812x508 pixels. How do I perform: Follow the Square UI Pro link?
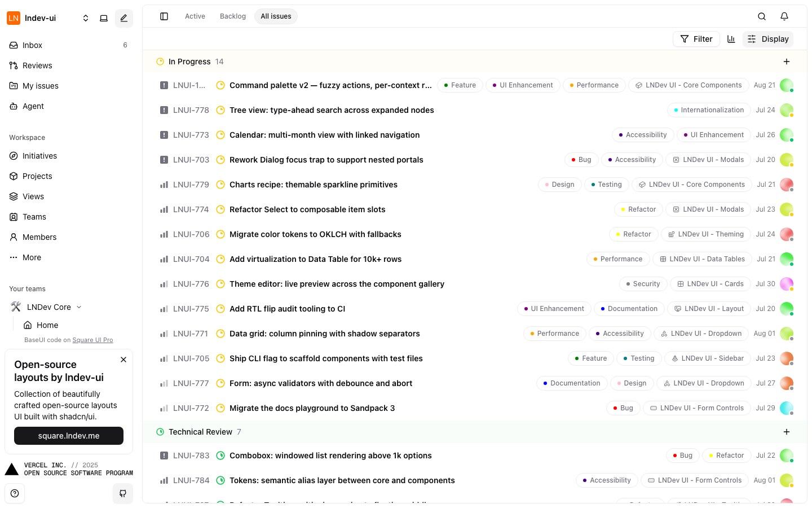pyautogui.click(x=92, y=340)
